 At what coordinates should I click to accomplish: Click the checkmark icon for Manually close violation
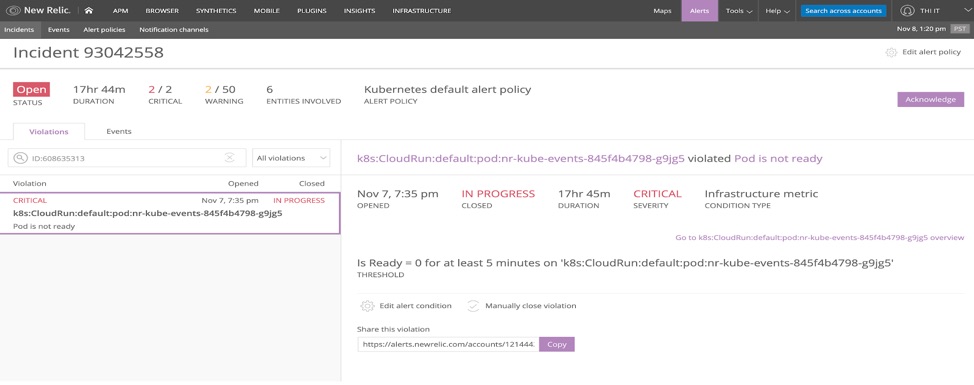click(x=473, y=306)
